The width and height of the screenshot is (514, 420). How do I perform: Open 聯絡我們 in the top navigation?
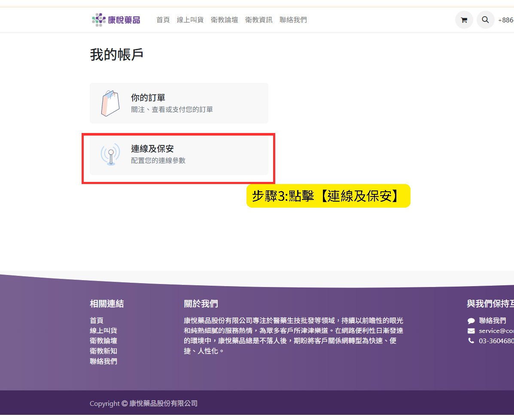click(293, 20)
